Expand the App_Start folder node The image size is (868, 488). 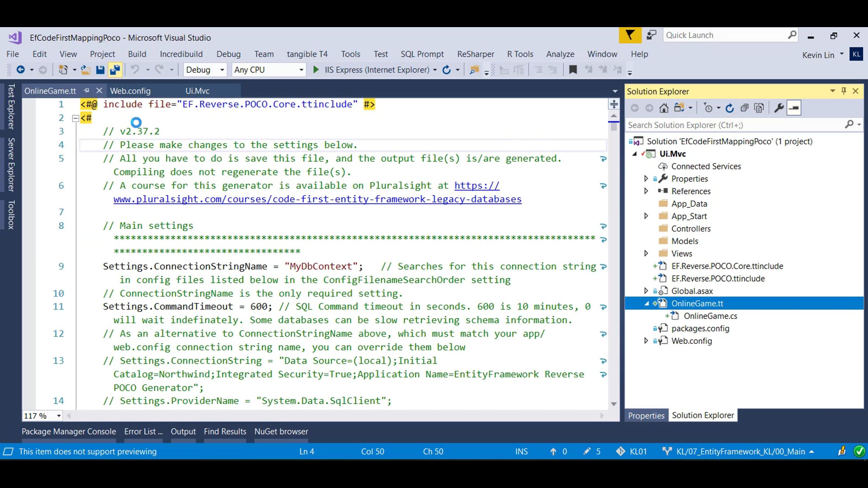[646, 216]
